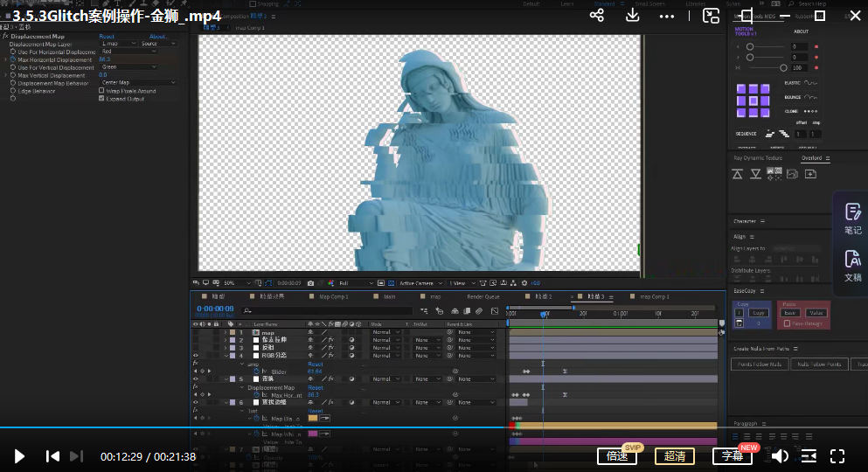Skip to the previous video
This screenshot has height=472, width=868.
52,456
